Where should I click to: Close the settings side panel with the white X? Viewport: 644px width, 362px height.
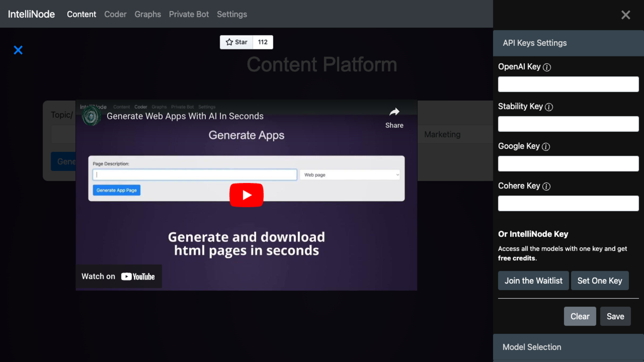point(626,15)
